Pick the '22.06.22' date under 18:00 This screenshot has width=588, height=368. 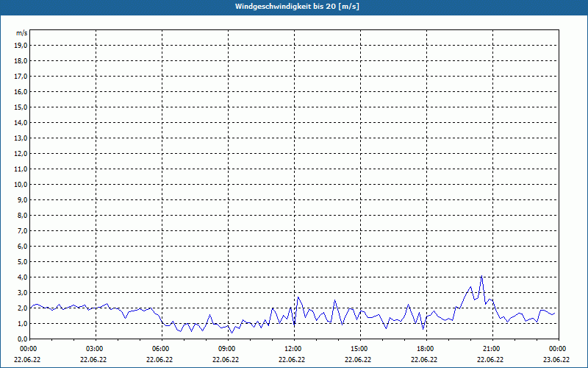pos(424,359)
